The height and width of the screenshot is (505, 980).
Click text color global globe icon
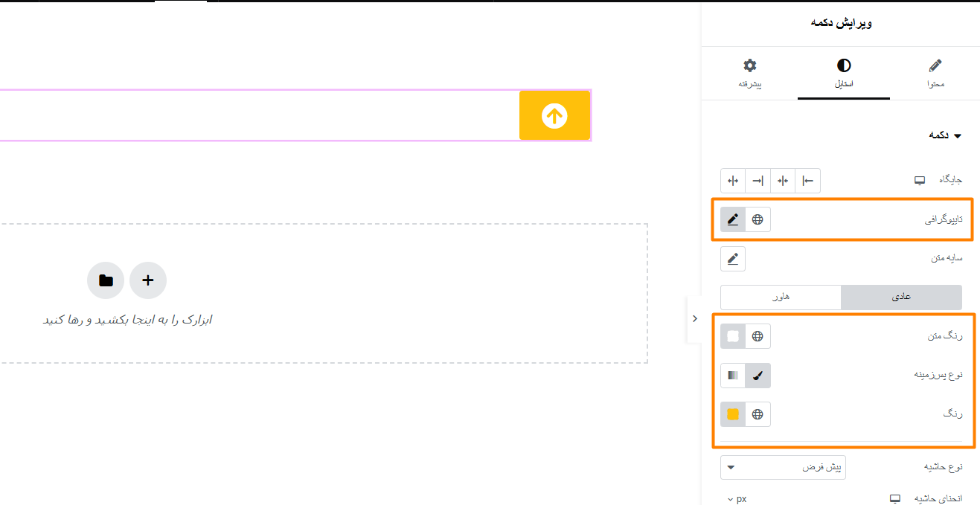(x=758, y=336)
